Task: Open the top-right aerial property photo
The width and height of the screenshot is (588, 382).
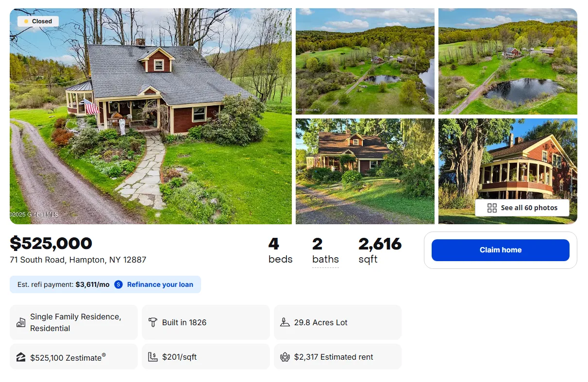Action: tap(507, 61)
